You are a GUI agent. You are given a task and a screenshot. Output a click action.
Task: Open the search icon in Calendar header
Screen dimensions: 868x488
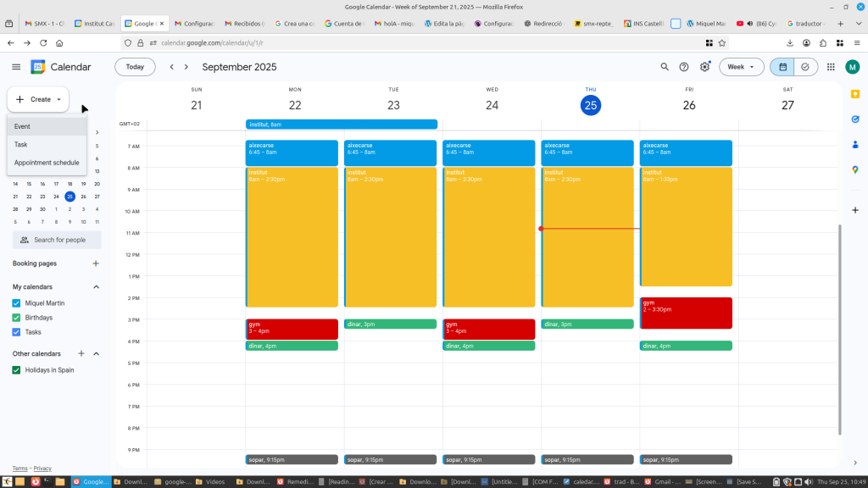665,67
